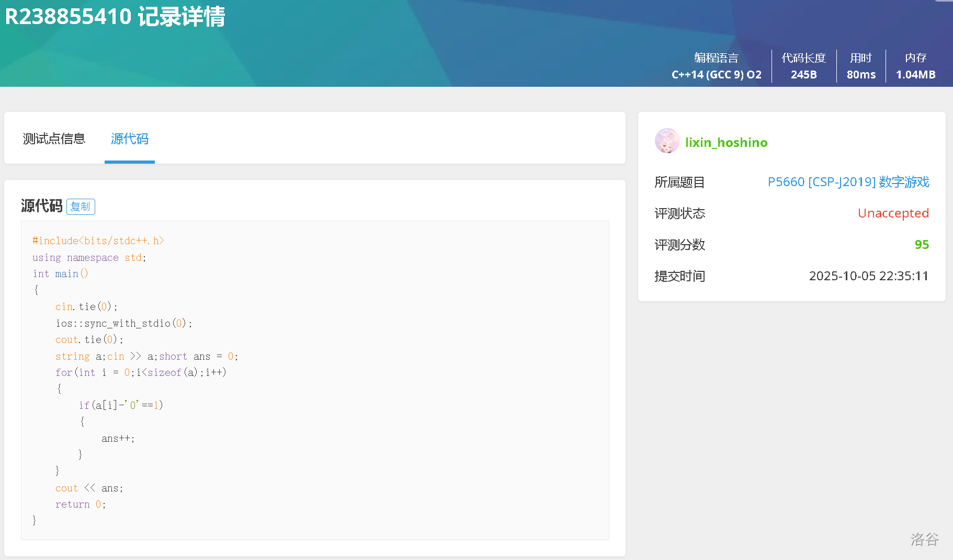Viewport: 953px width, 560px height.
Task: Click the 洛谷 watermark logo
Action: tap(924, 539)
